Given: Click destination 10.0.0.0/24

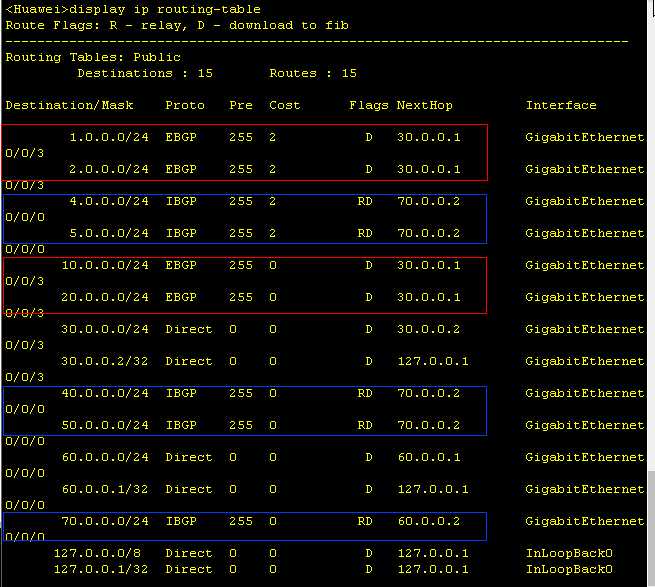Looking at the screenshot, I should (x=105, y=265).
